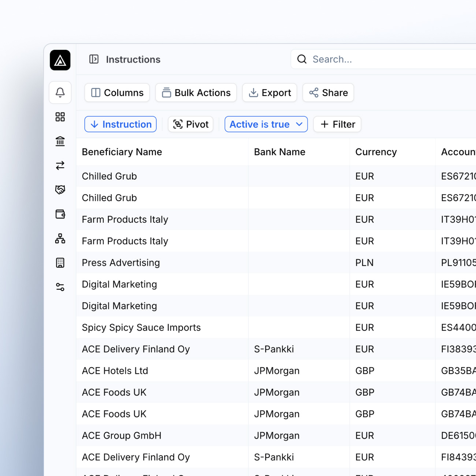Toggle Instruction sort direction chip
This screenshot has width=476, height=476.
click(x=120, y=124)
